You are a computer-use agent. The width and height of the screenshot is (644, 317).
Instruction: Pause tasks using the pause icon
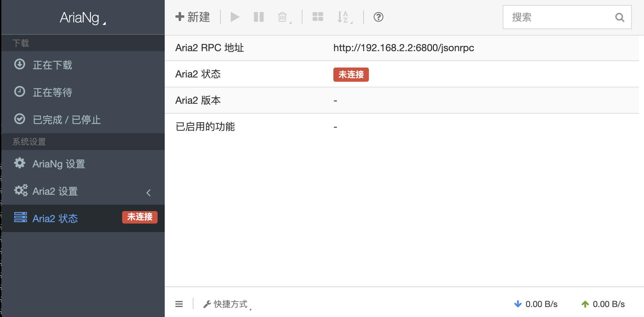point(259,17)
